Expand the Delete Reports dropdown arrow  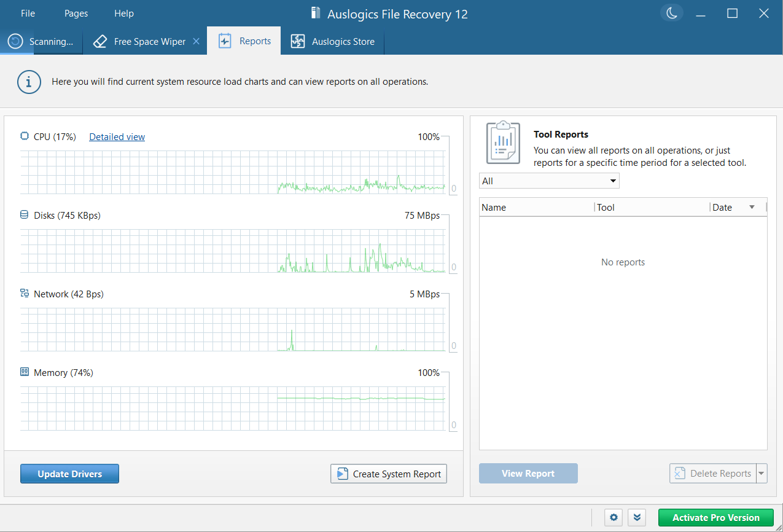[x=762, y=474]
